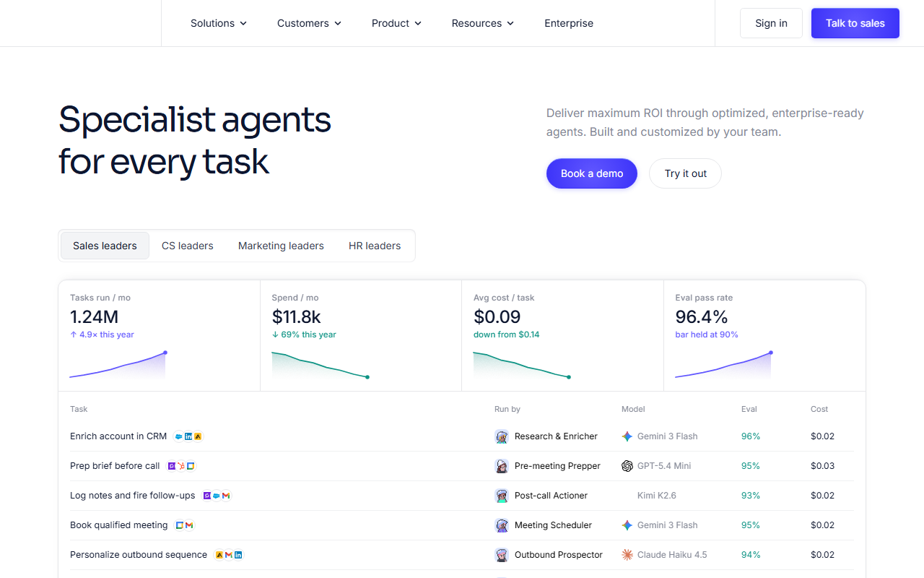Click Google Calendar icon in Book qualified meeting row
Image resolution: width=924 pixels, height=578 pixels.
[180, 525]
